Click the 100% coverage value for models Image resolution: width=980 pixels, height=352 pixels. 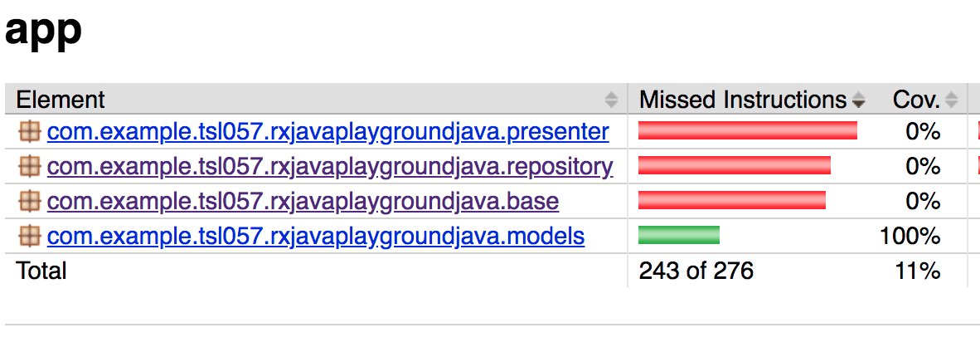[x=910, y=236]
